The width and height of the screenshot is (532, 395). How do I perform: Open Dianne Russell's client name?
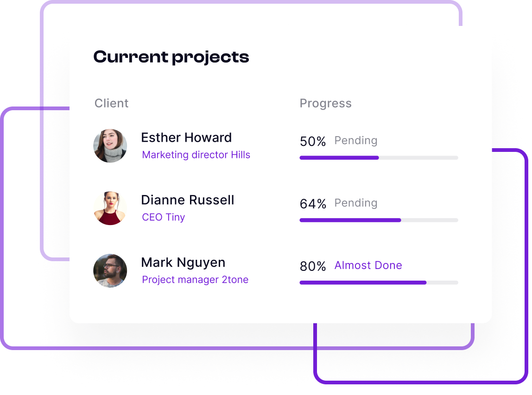[x=188, y=200]
